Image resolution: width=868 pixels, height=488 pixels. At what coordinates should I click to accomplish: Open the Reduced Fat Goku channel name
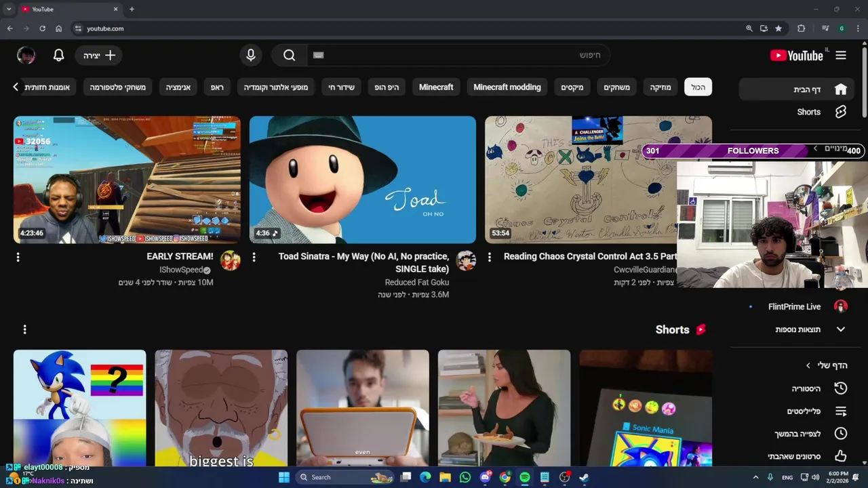[x=417, y=282]
